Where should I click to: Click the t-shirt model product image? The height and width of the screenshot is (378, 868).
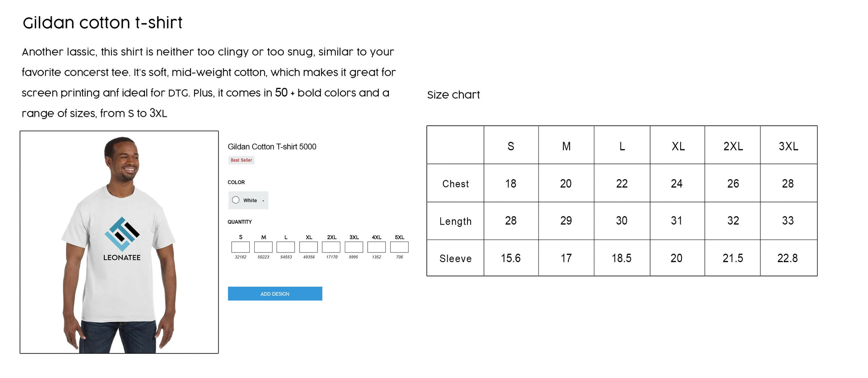coord(119,242)
